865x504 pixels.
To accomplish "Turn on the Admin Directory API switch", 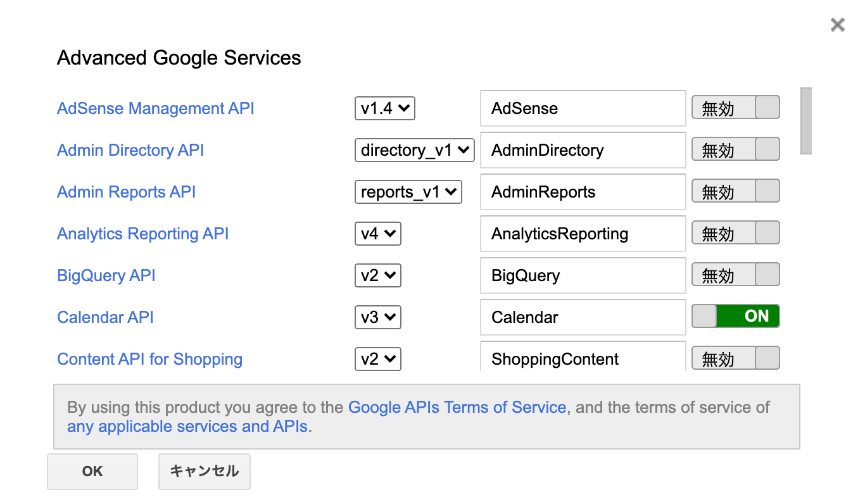I will (x=735, y=150).
